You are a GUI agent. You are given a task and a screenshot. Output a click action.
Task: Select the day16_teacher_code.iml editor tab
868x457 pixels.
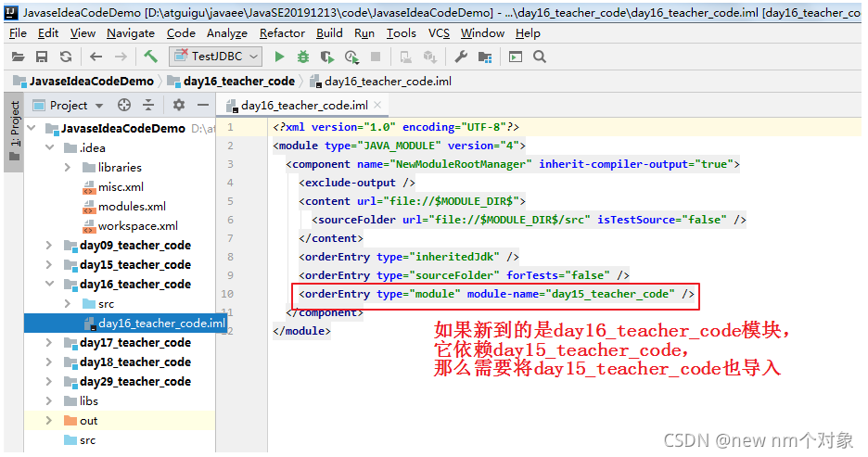(x=303, y=105)
